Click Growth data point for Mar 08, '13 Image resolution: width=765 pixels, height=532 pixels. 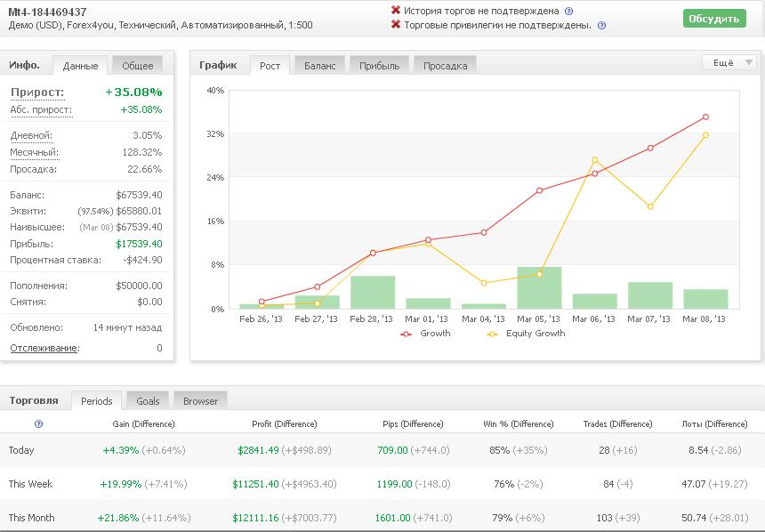tap(705, 117)
